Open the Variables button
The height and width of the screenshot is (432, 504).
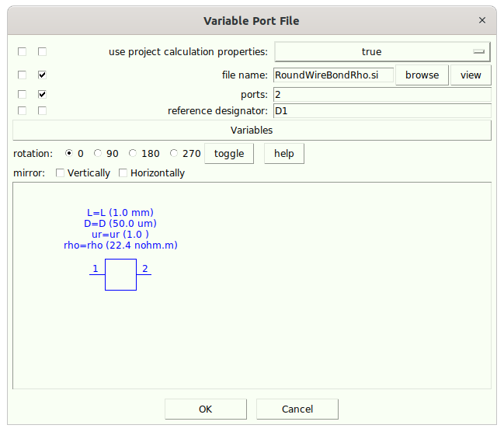[252, 131]
